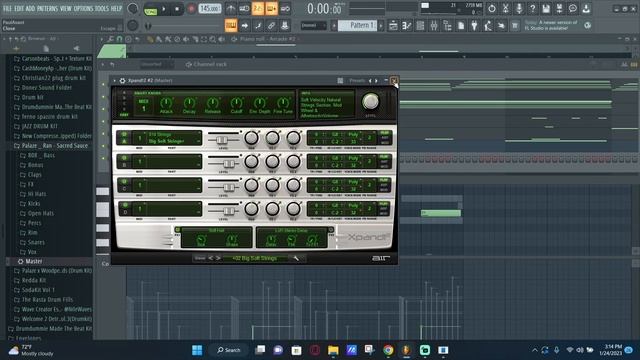This screenshot has width=640, height=360.
Task: Open Piano roll draw pencil tool
Action: coord(150,39)
